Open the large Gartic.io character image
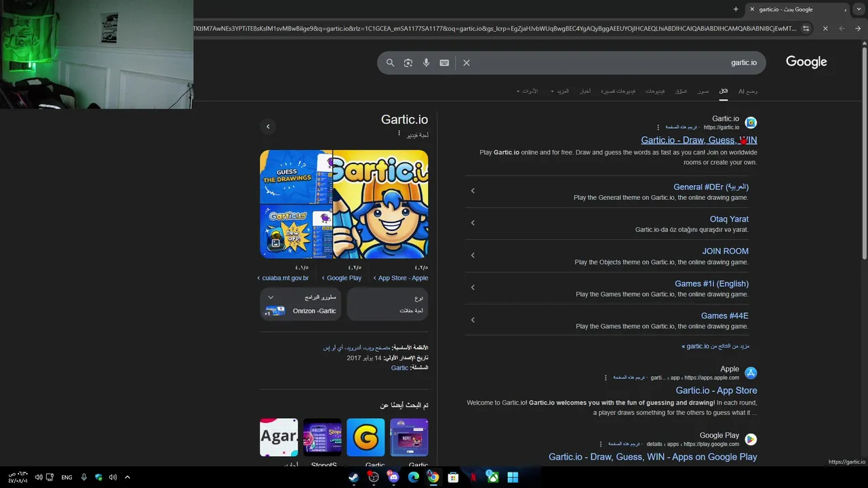This screenshot has width=868, height=488. (x=380, y=204)
